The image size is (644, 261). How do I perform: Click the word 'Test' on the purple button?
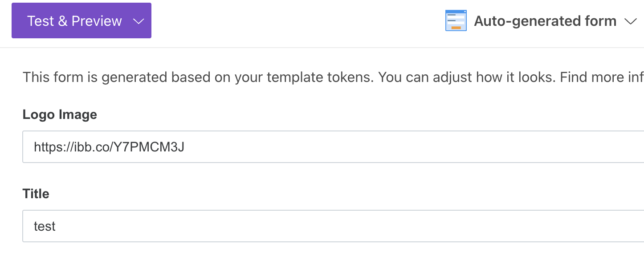point(41,21)
